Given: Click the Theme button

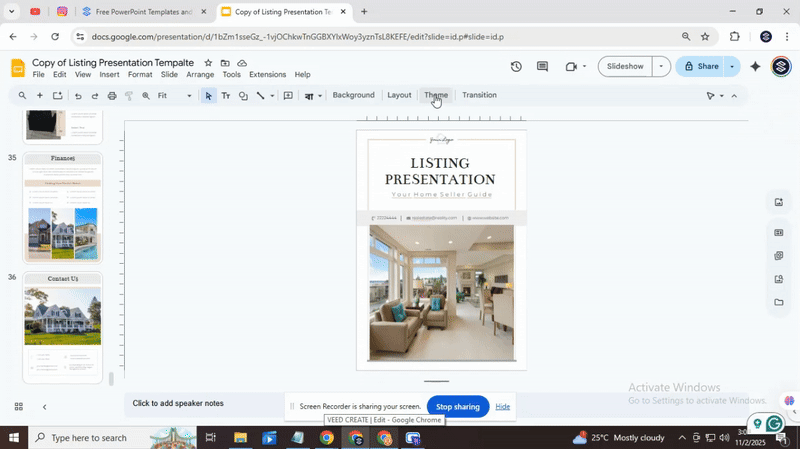Looking at the screenshot, I should coord(436,95).
